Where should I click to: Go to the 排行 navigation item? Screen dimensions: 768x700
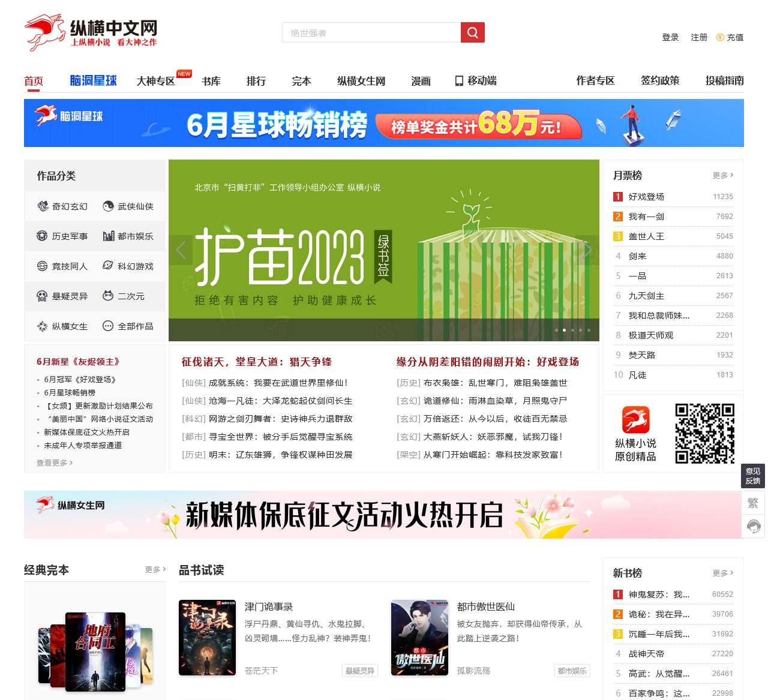click(x=256, y=81)
